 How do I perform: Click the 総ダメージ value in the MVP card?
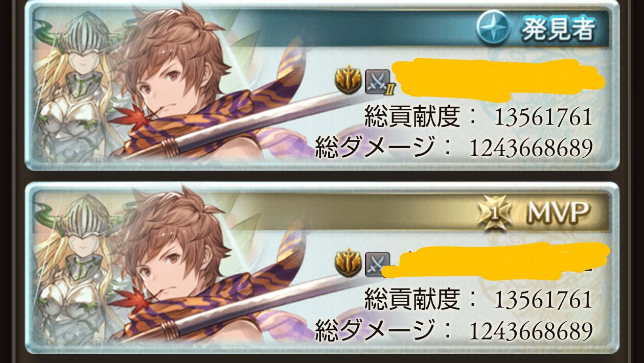531,330
